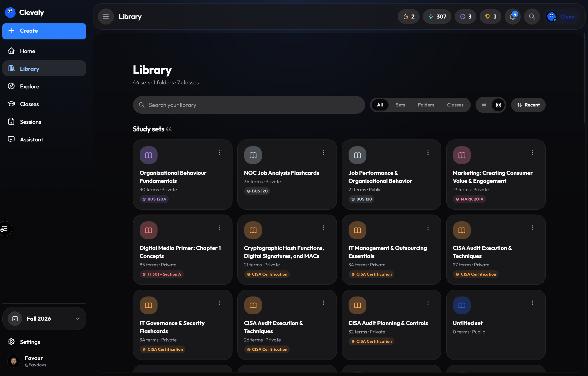This screenshot has width=588, height=376.
Task: Open the Assistant page
Action: point(44,139)
